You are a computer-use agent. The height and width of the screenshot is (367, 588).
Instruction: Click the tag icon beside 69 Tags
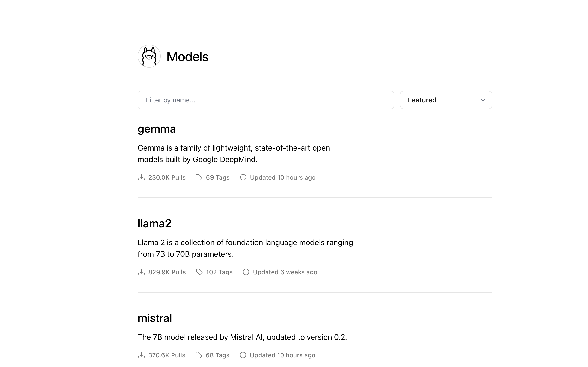(x=199, y=177)
